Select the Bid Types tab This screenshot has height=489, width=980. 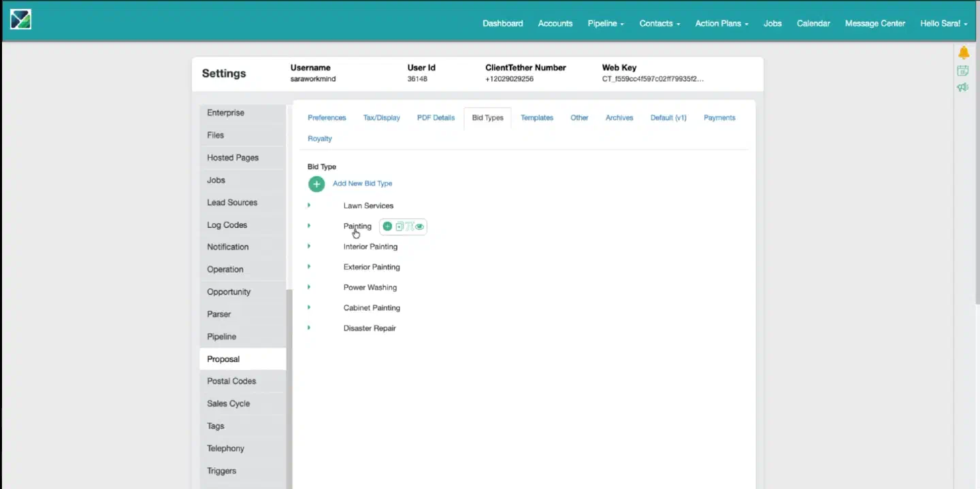point(488,118)
